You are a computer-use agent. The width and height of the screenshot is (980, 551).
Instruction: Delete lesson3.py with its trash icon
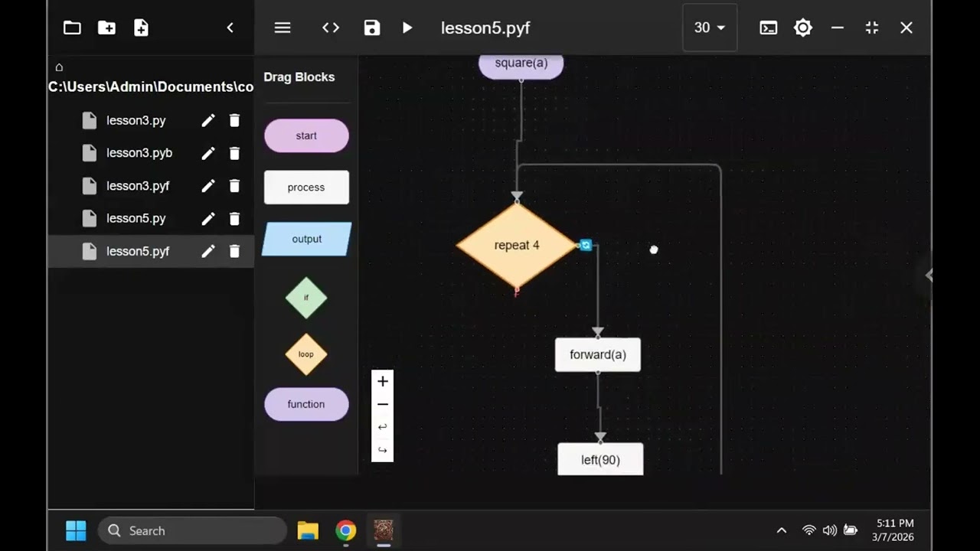pyautogui.click(x=234, y=120)
